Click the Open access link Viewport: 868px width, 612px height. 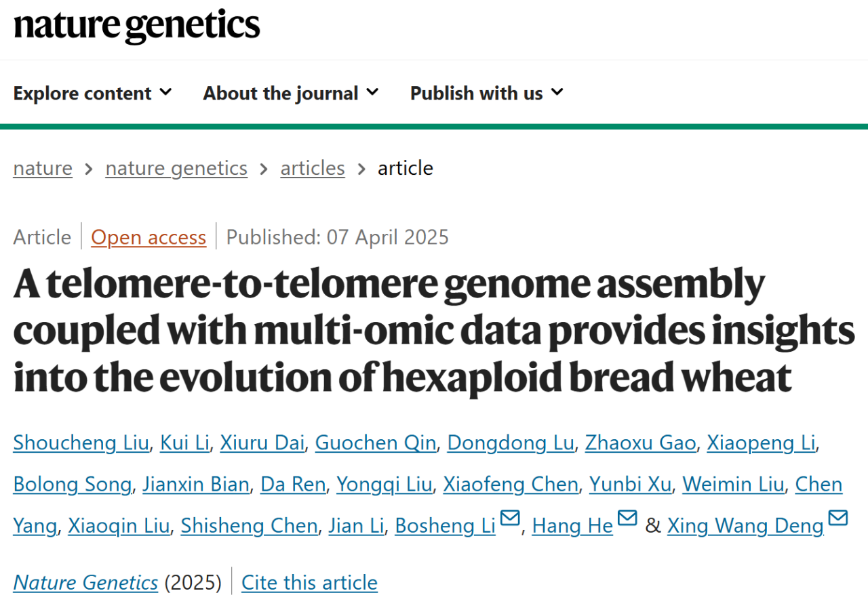coord(149,237)
